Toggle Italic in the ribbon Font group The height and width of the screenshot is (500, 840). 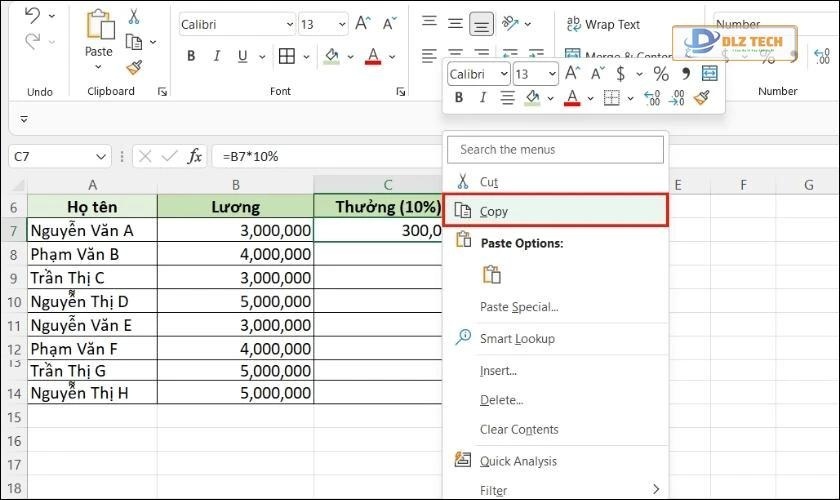click(217, 56)
